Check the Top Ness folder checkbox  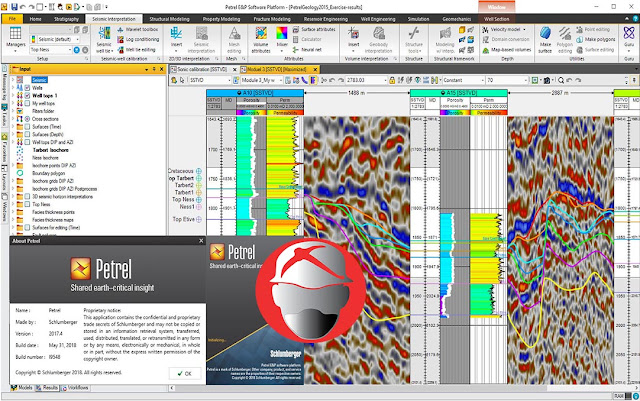27,204
